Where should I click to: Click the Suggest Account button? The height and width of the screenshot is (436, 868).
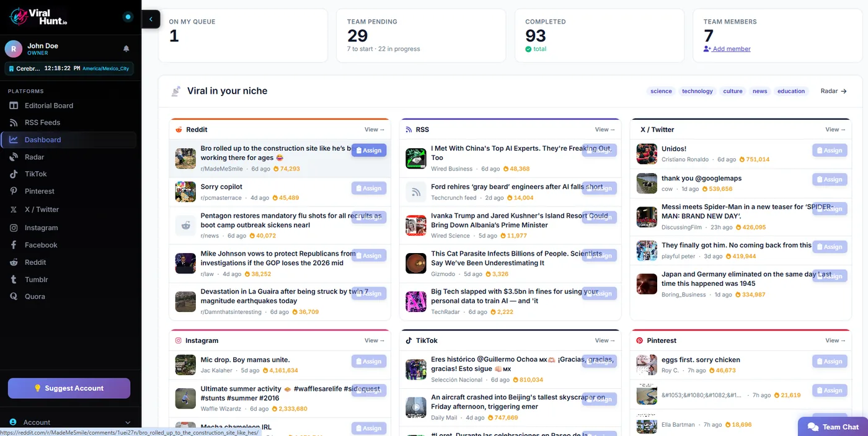(69, 388)
